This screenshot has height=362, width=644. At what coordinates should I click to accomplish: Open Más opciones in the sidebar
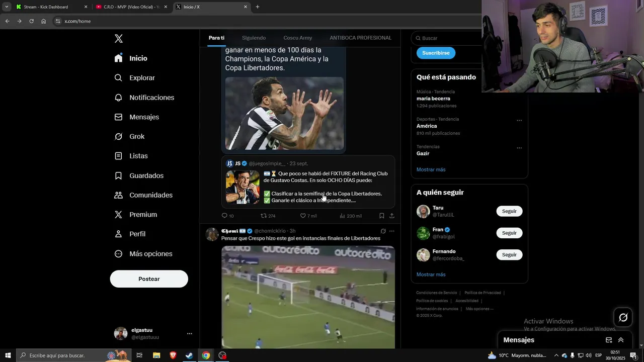pos(143,254)
